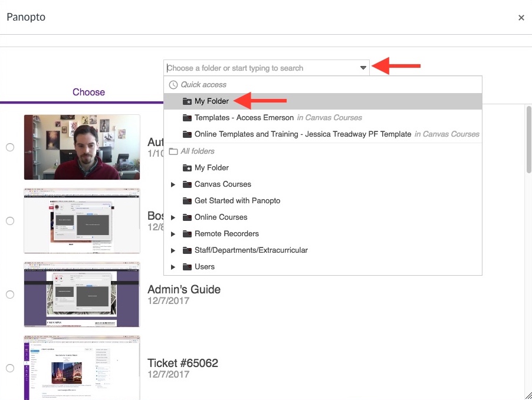The image size is (532, 400).
Task: Click the 12/7/2017 date under Admin's Guide
Action: click(x=168, y=300)
